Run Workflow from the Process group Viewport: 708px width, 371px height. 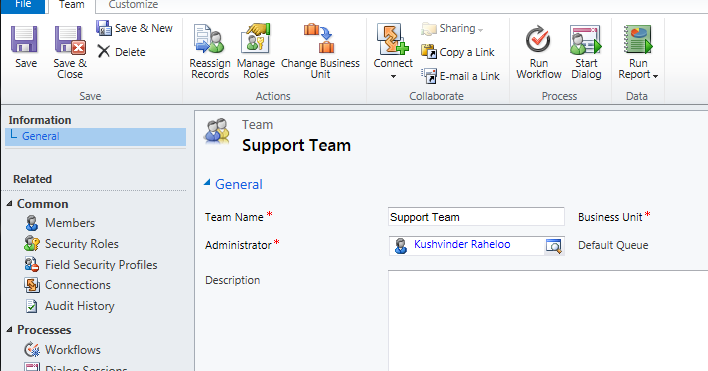click(x=539, y=52)
